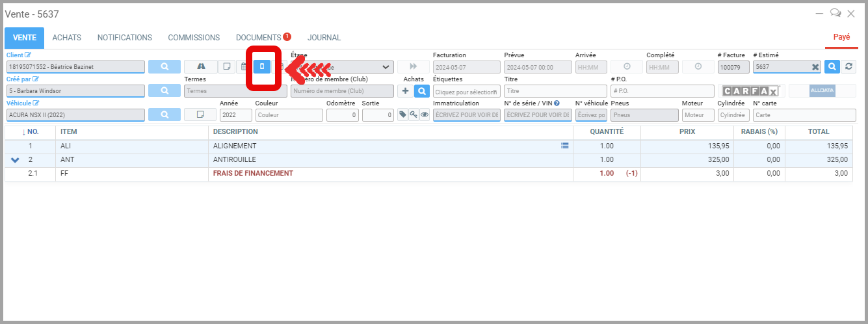Open the chat bubbles icon in title bar
This screenshot has width=868, height=324.
tap(835, 13)
